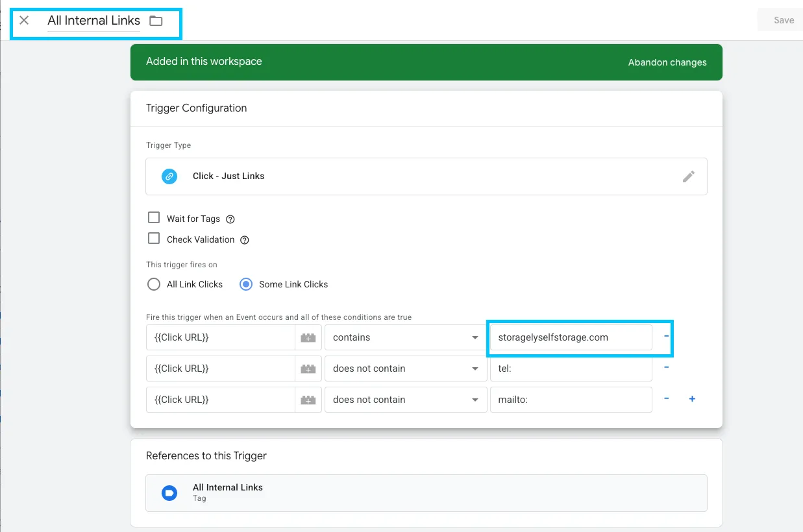Click the 'tel:' value field
The height and width of the screenshot is (532, 803).
tap(571, 369)
